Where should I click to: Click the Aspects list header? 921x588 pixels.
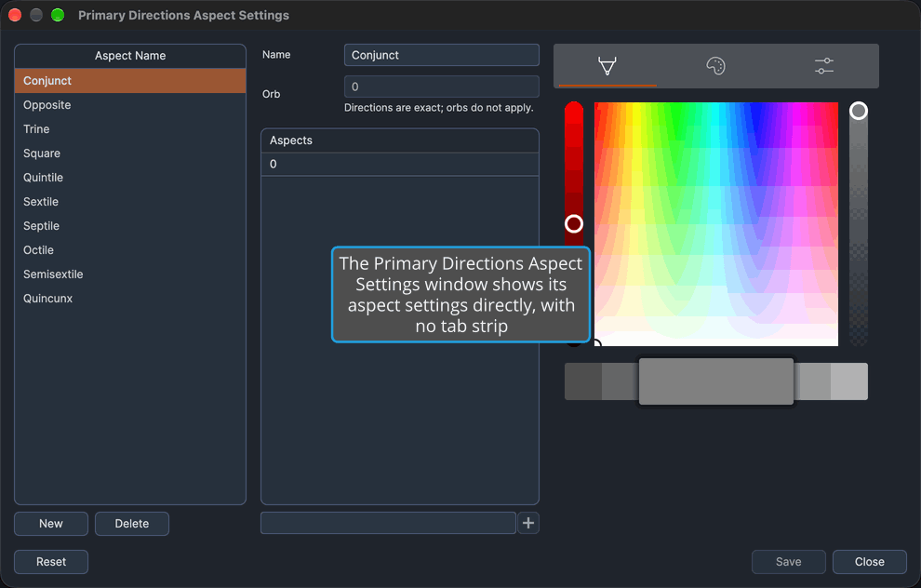[x=399, y=140]
